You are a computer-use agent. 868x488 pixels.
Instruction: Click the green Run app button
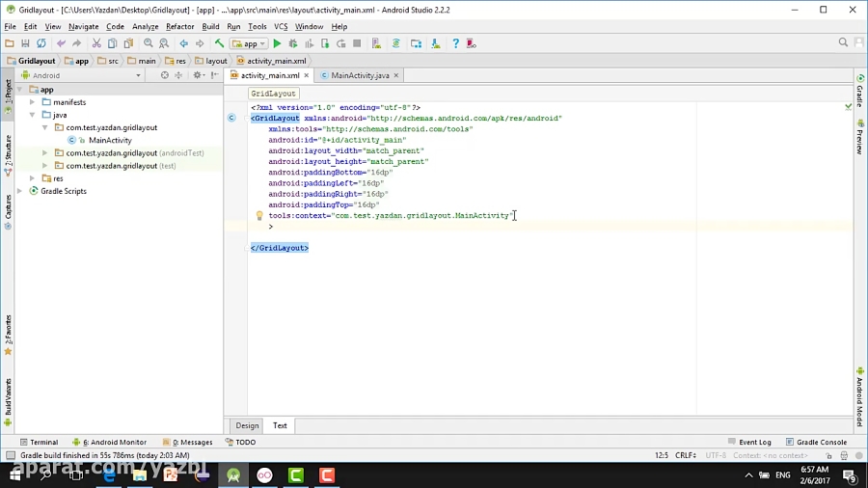(x=277, y=43)
